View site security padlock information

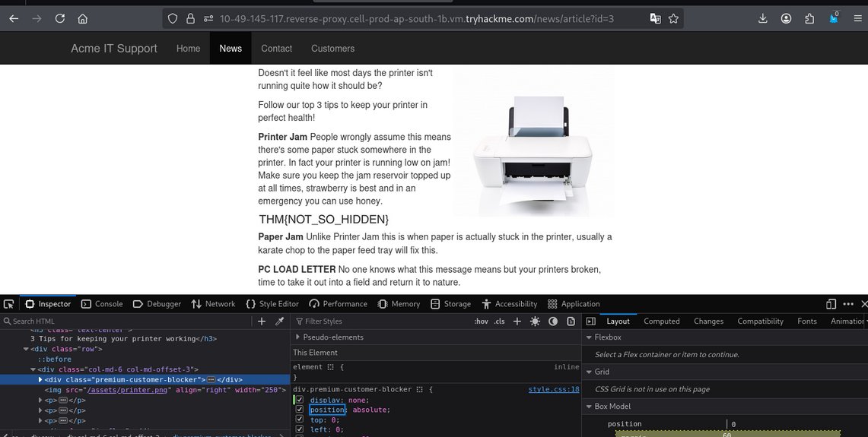190,19
